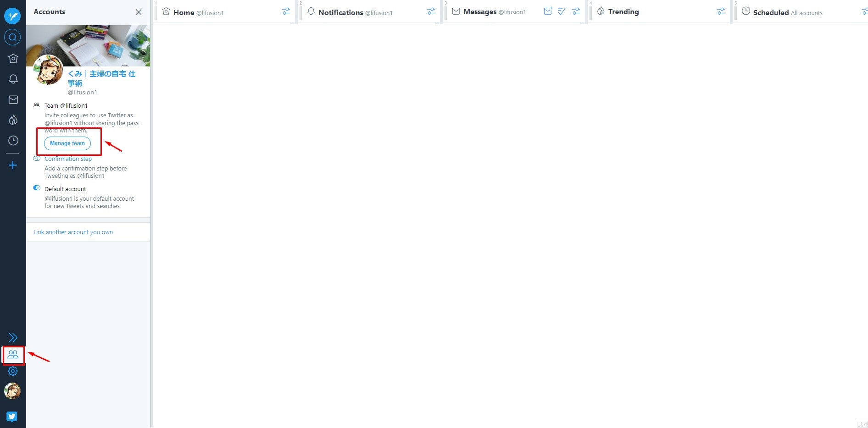
Task: Jump to Home column via sidebar icon
Action: coord(13,59)
